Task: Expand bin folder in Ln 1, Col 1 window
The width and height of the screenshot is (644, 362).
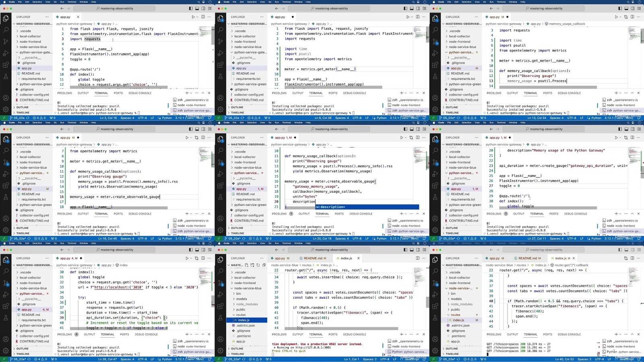Action: pos(239,294)
